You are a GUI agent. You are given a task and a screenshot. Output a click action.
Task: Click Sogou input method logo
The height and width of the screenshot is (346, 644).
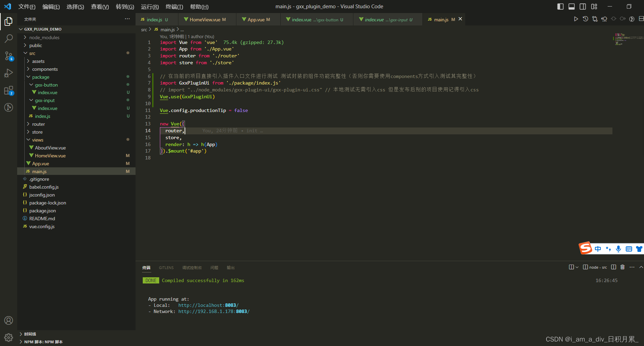[x=585, y=248]
